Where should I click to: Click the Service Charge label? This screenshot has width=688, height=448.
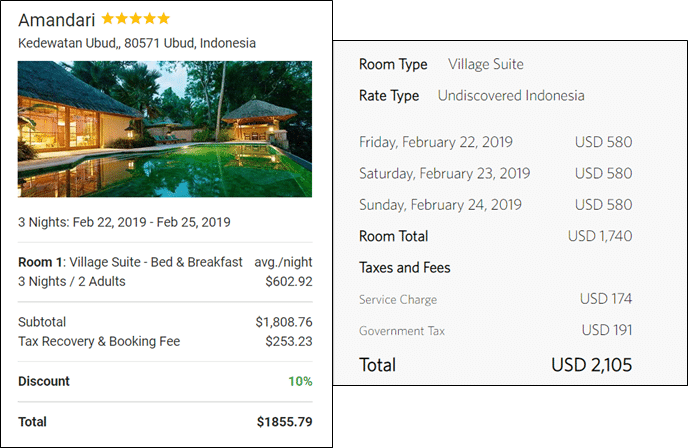coord(397,300)
